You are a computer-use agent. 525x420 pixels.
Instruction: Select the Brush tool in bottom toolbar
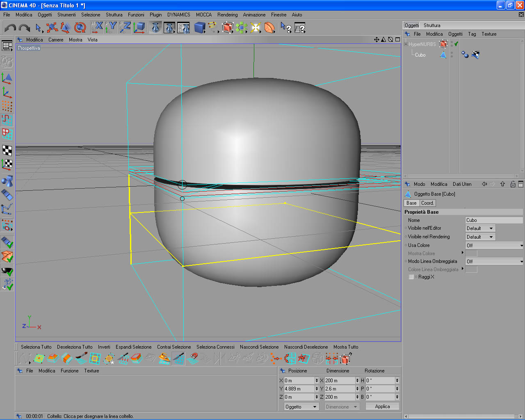[x=81, y=359]
